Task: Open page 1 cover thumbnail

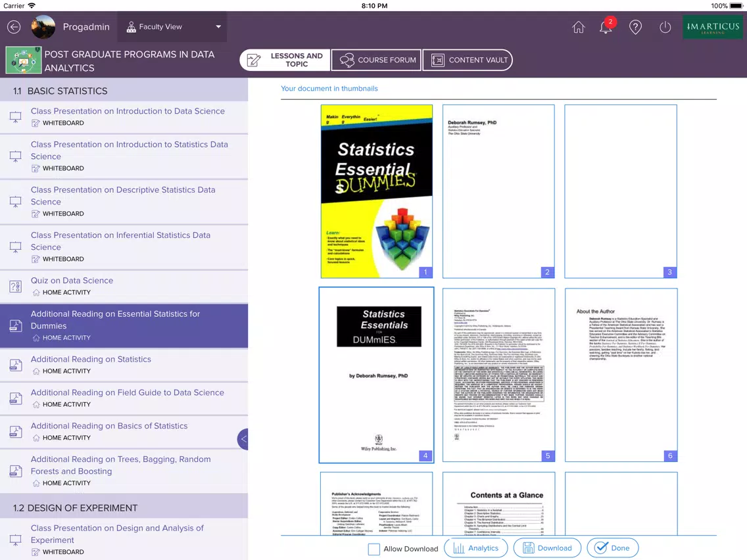Action: [376, 191]
